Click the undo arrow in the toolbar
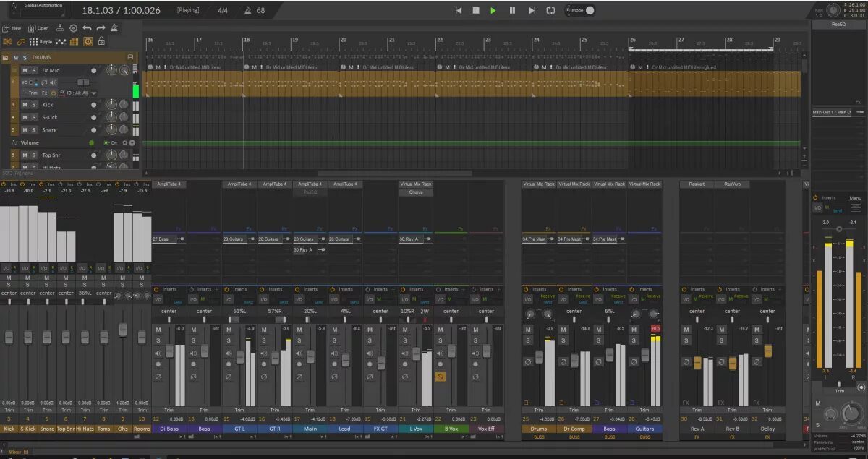 [87, 28]
